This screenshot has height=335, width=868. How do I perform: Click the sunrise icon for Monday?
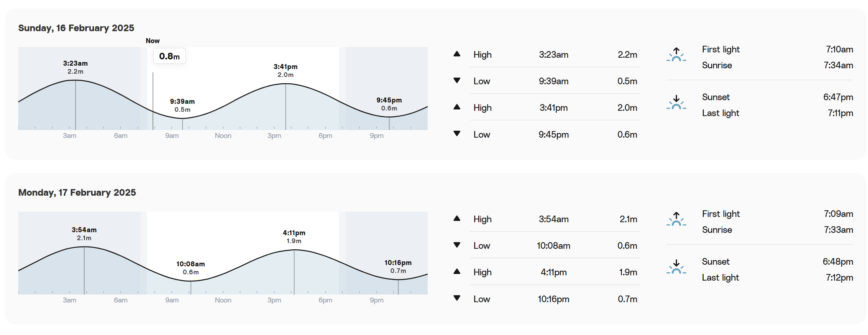pyautogui.click(x=676, y=219)
